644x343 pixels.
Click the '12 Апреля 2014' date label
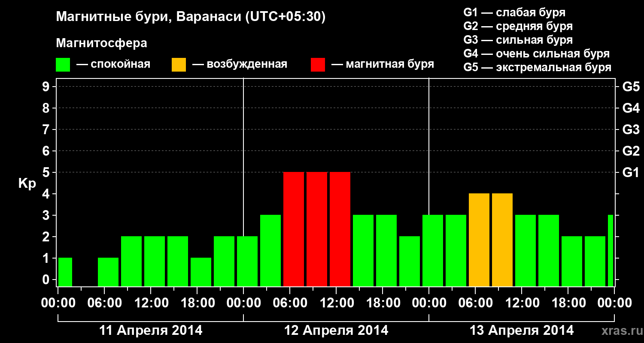click(x=336, y=331)
